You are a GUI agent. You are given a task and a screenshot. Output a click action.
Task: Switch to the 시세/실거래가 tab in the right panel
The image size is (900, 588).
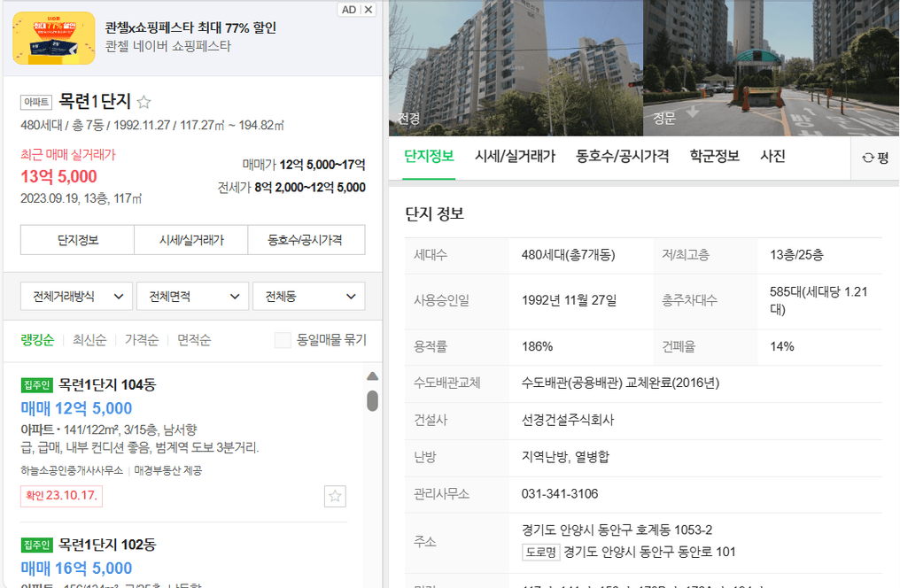point(515,157)
